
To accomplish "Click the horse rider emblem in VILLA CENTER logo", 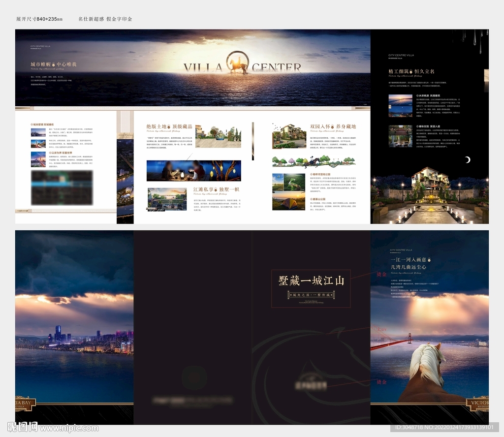I will [238, 63].
